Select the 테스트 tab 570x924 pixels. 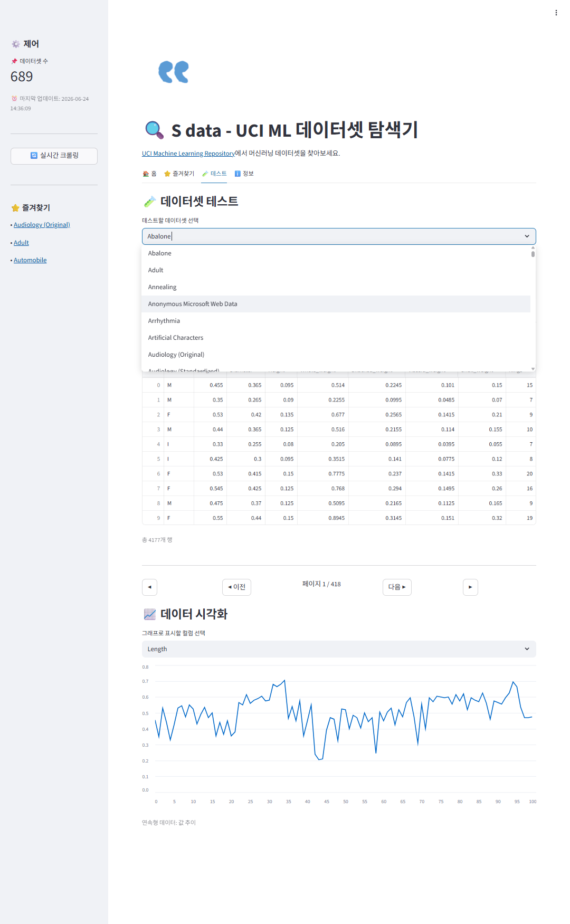click(214, 174)
